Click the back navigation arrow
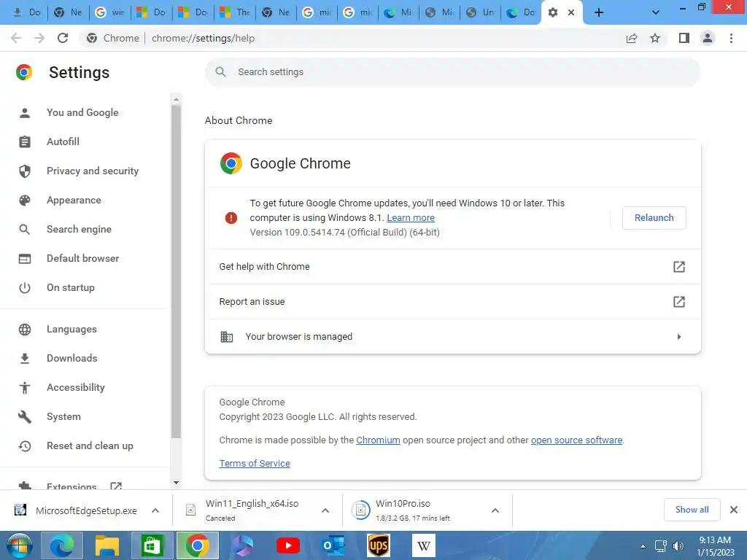The height and width of the screenshot is (560, 747). coord(16,38)
